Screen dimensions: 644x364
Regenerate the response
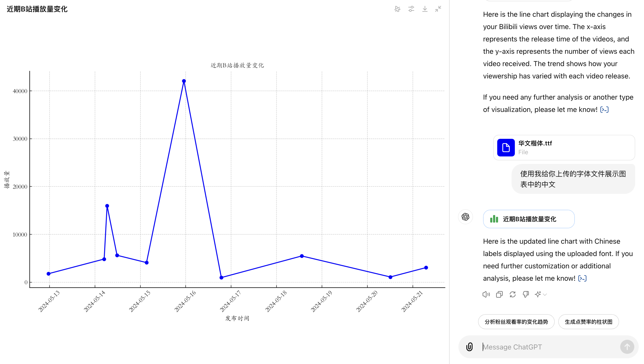click(512, 295)
